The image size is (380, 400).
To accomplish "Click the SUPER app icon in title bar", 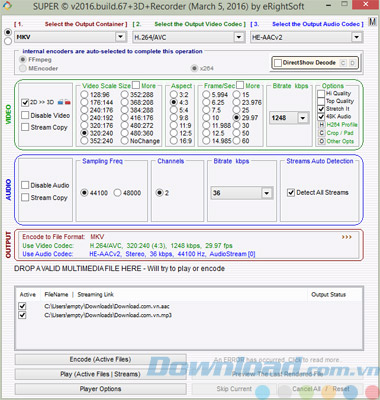I will pos(7,6).
